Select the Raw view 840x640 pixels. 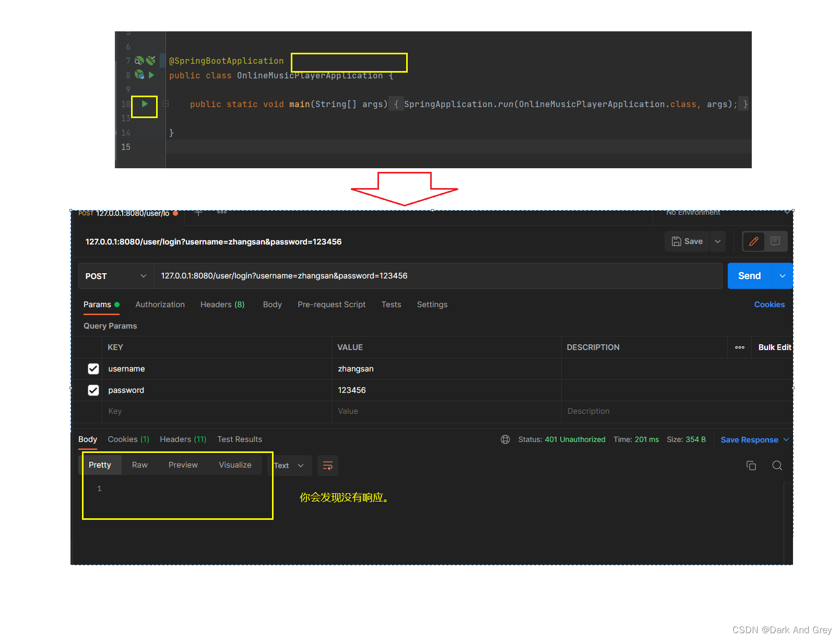[140, 465]
